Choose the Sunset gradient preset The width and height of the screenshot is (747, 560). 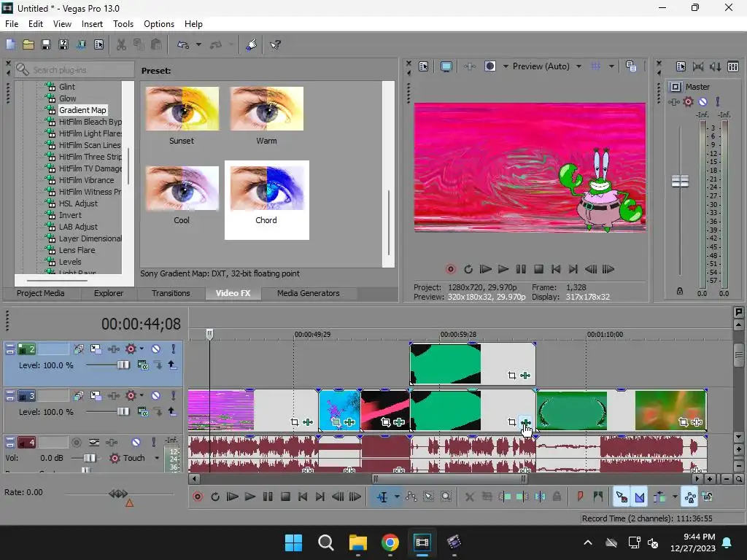point(182,116)
